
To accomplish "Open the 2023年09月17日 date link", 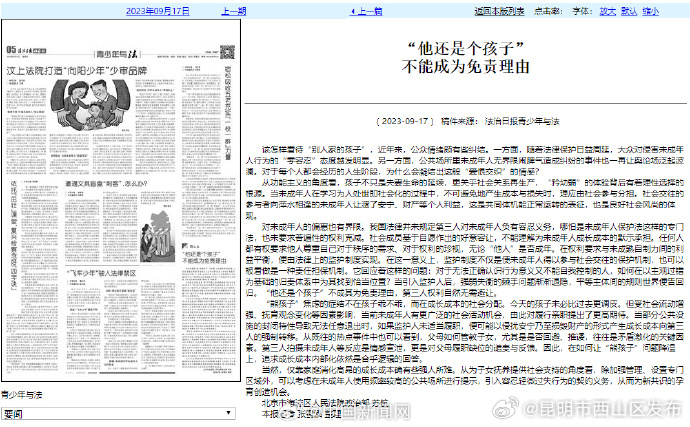I will click(158, 11).
